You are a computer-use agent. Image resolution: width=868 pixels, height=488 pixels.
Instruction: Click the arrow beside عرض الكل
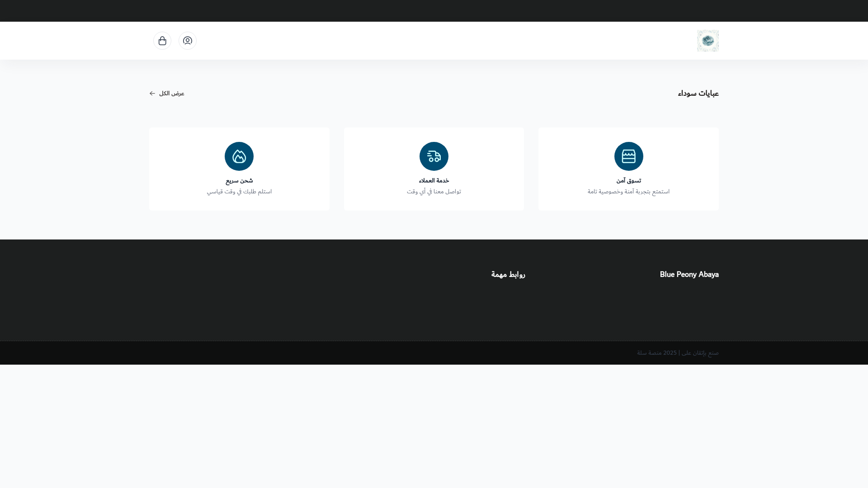pyautogui.click(x=152, y=94)
